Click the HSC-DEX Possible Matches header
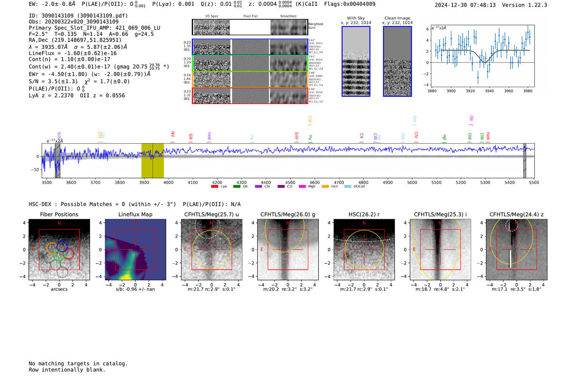Image resolution: width=576 pixels, height=392 pixels. pos(135,204)
